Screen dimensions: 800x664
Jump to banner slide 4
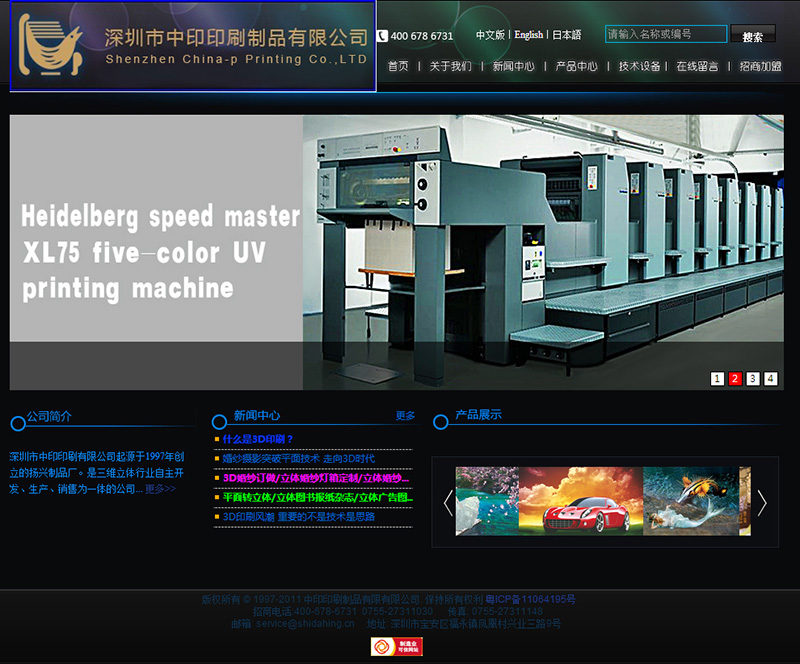(771, 379)
